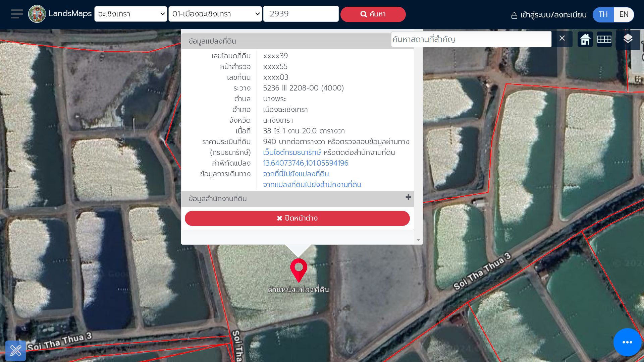Click the LandsMaps logo emblem
This screenshot has width=644, height=362.
pyautogui.click(x=37, y=14)
